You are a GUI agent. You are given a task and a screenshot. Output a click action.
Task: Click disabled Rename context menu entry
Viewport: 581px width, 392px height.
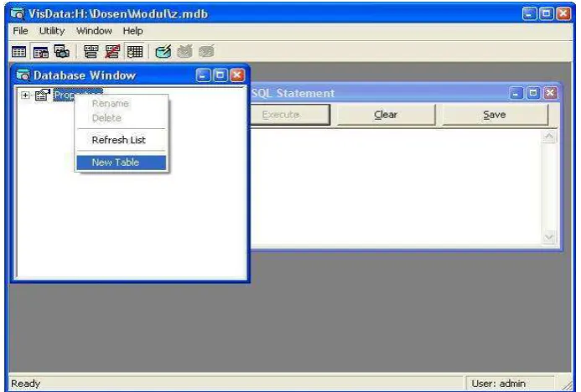coord(122,103)
